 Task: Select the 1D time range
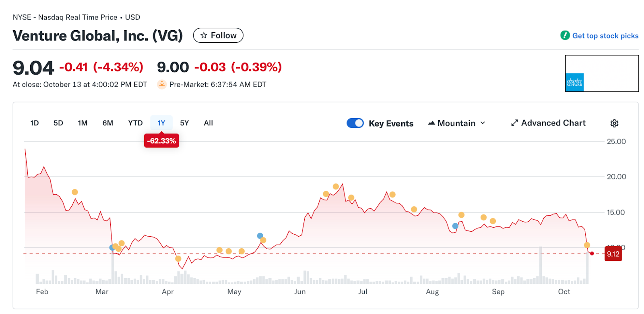pos(35,123)
